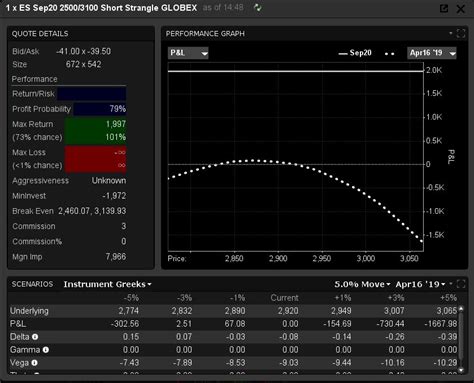Open the Scenarios panel options arrow
Image resolution: width=474 pixels, height=383 pixels.
coord(451,284)
